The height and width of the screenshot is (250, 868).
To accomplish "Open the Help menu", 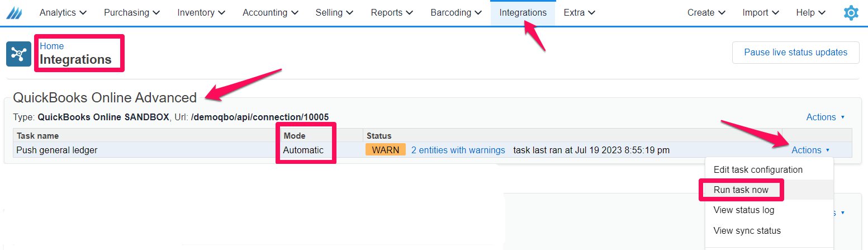I will click(x=811, y=12).
